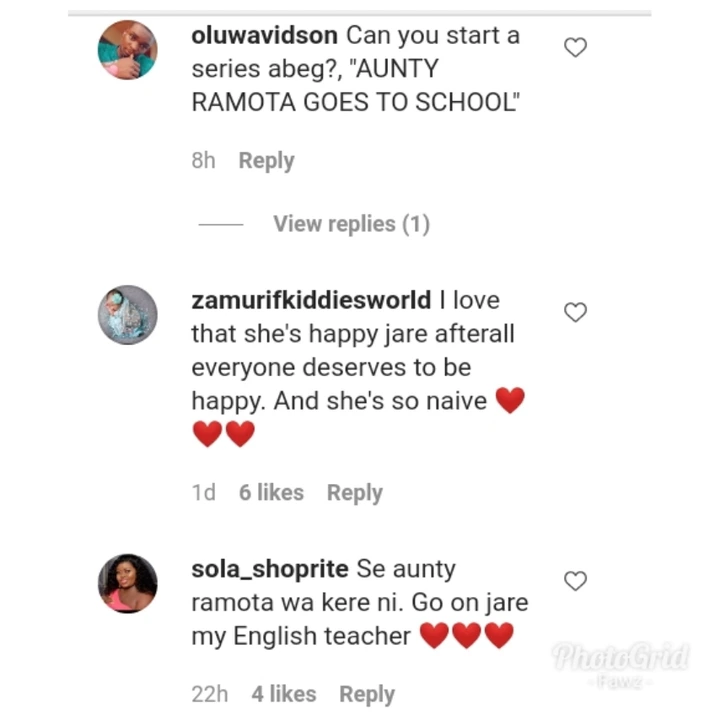This screenshot has width=720, height=720.
Task: Like sola_shoprite's comment with the heart
Action: (575, 580)
